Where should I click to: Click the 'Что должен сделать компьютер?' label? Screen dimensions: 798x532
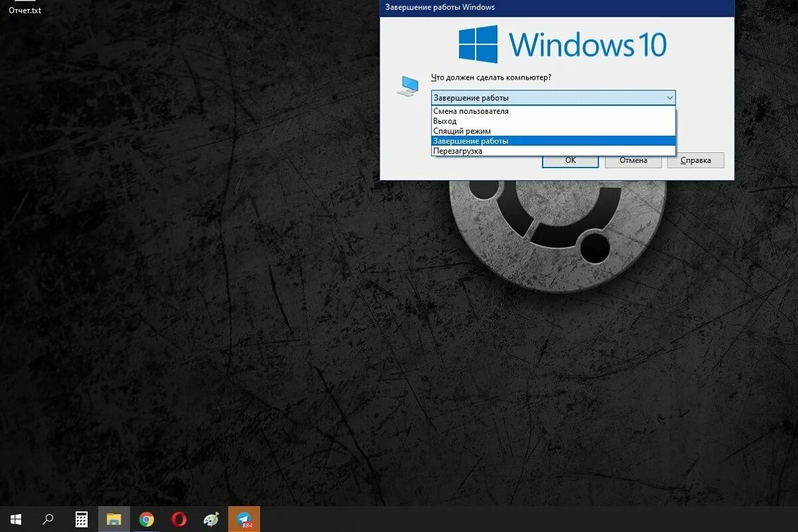491,78
